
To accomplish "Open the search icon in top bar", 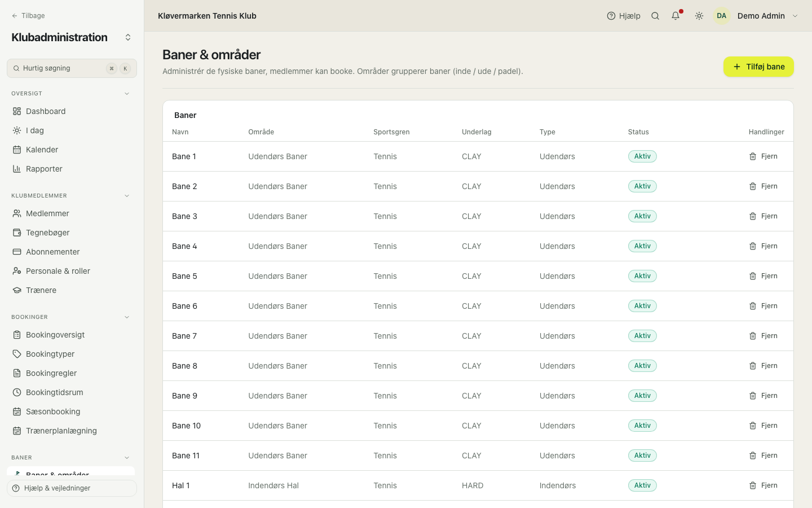I will coord(655,16).
